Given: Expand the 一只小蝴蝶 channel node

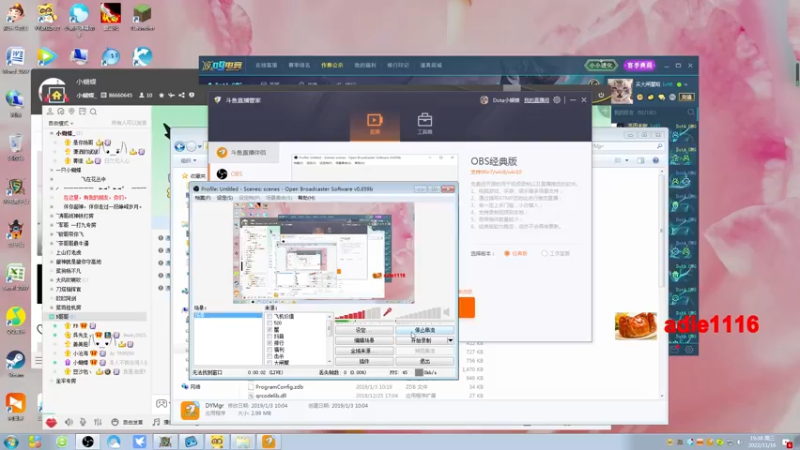Looking at the screenshot, I should (x=52, y=170).
